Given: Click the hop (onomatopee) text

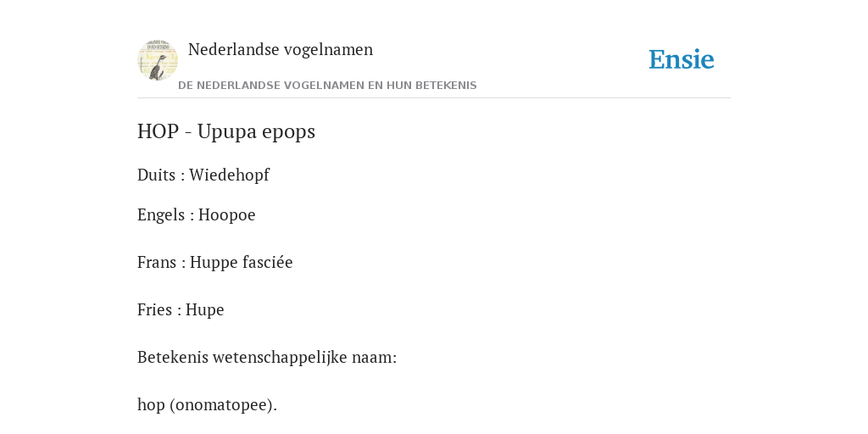Looking at the screenshot, I should point(207,405).
